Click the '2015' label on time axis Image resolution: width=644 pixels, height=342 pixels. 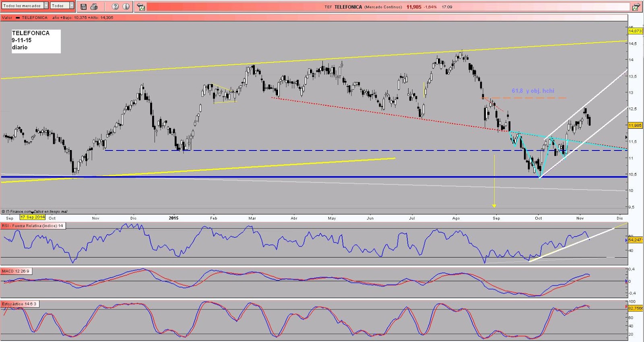pyautogui.click(x=173, y=218)
